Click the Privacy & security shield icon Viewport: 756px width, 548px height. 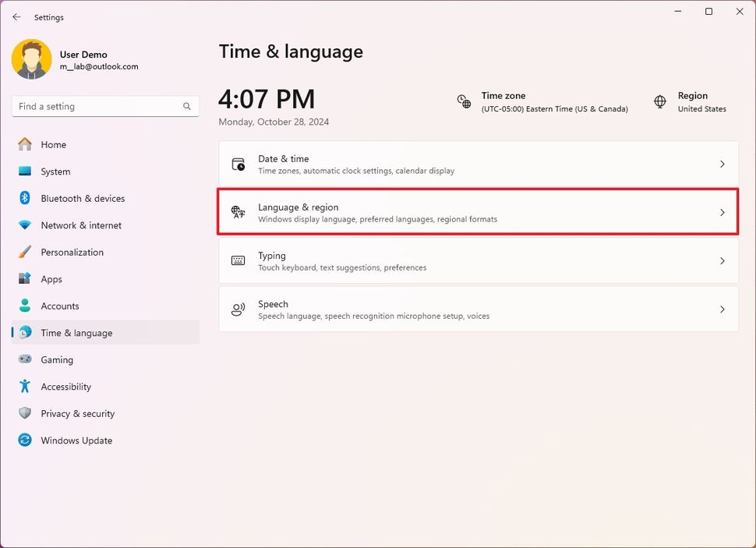pyautogui.click(x=24, y=413)
